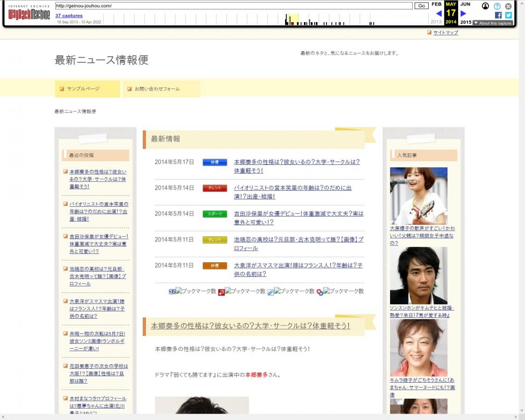This screenshot has height=420, width=525.
Task: Expand the About this capture dropdown
Action: (x=492, y=23)
